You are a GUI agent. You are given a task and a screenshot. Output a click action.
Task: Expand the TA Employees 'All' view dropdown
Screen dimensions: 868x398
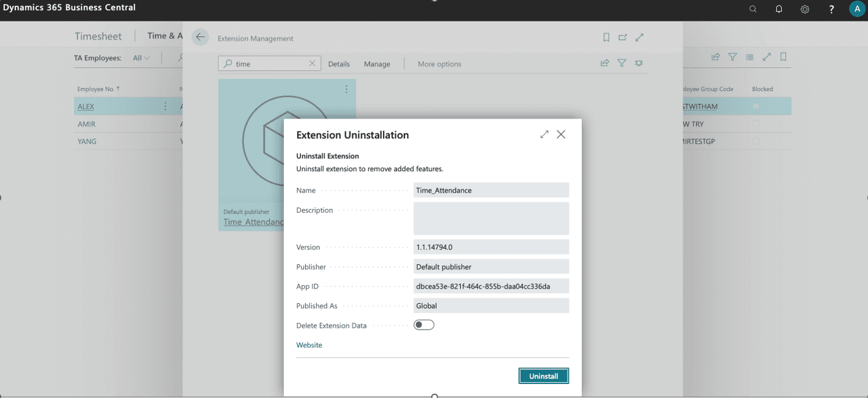(141, 58)
